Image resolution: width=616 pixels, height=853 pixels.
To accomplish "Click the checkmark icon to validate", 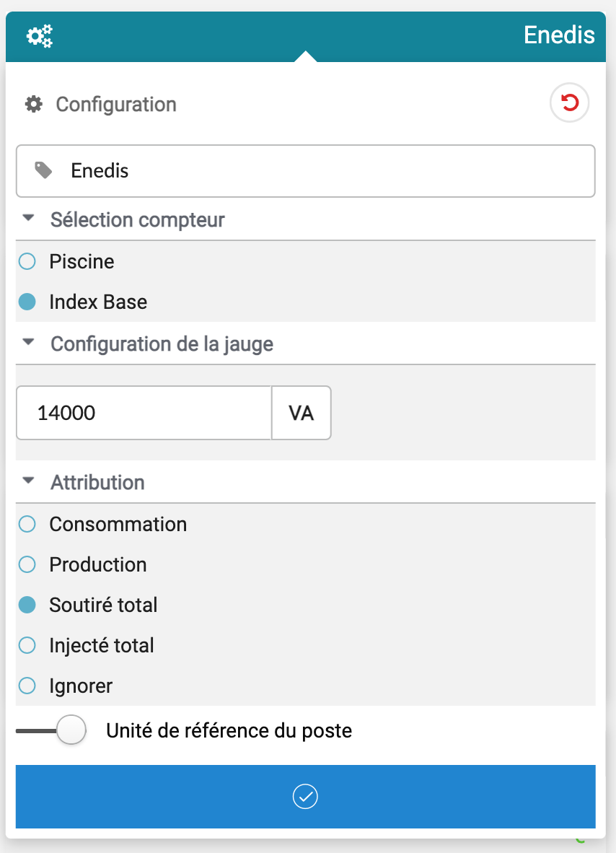I will pos(305,796).
